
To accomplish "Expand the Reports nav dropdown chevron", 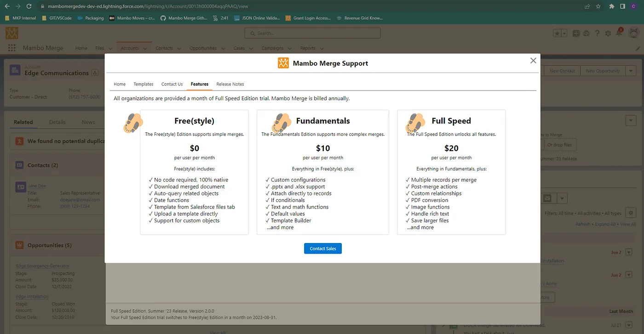I will click(x=322, y=48).
